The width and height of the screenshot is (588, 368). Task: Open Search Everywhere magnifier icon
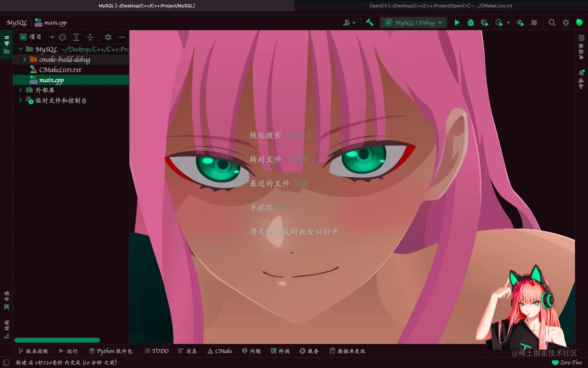tap(552, 22)
